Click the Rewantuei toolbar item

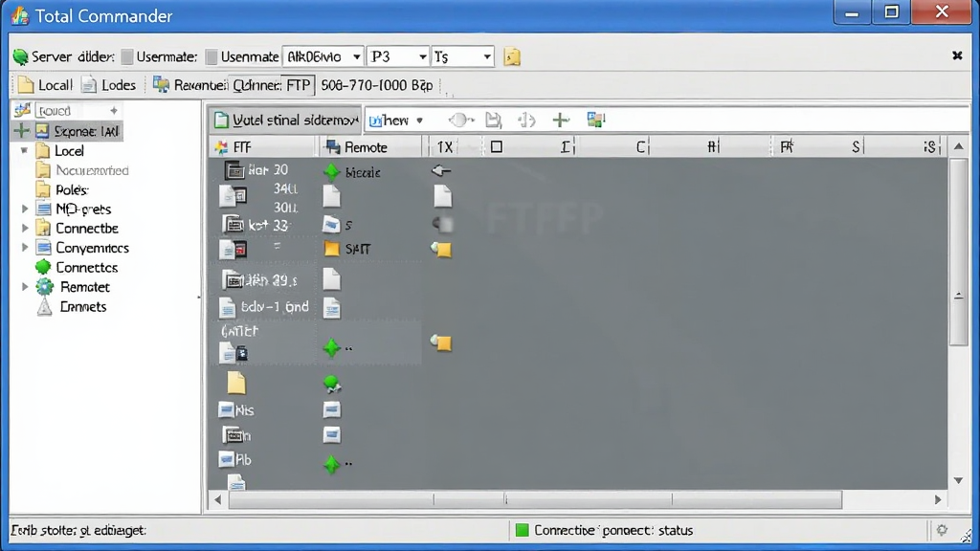pos(189,85)
